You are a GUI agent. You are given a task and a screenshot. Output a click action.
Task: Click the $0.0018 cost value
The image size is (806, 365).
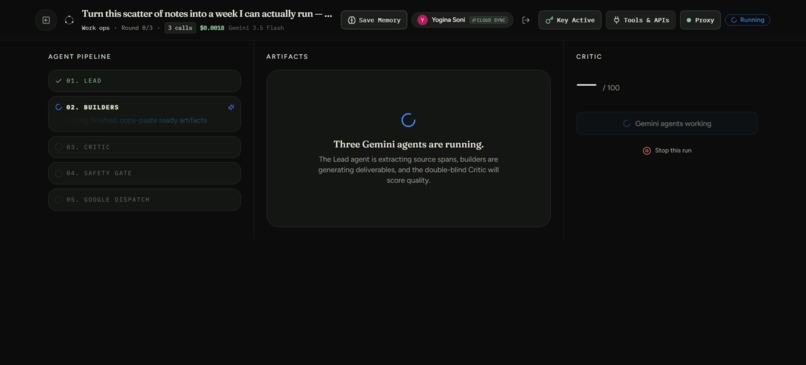212,28
